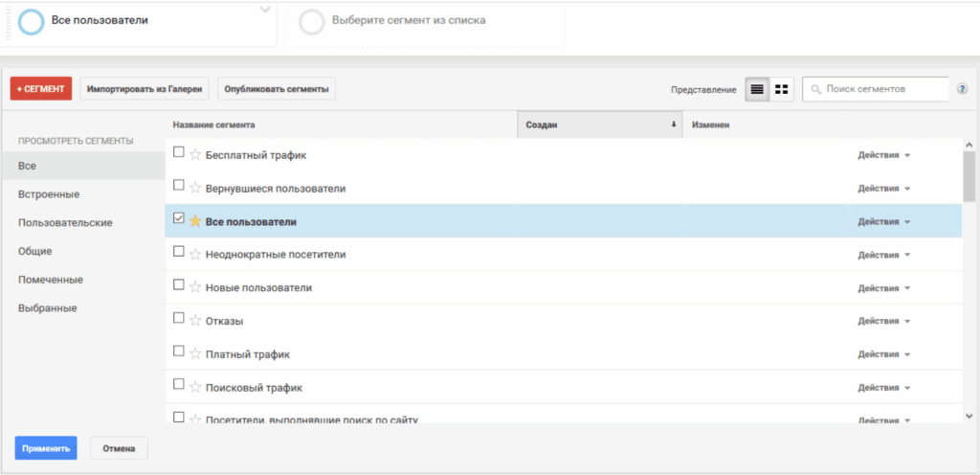The height and width of the screenshot is (475, 980).
Task: Enable the Поисковый трафик checkbox
Action: 179,385
